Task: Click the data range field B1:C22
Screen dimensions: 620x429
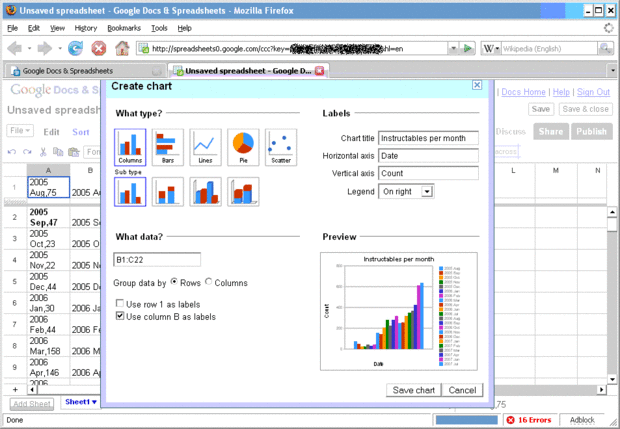Action: [x=157, y=260]
